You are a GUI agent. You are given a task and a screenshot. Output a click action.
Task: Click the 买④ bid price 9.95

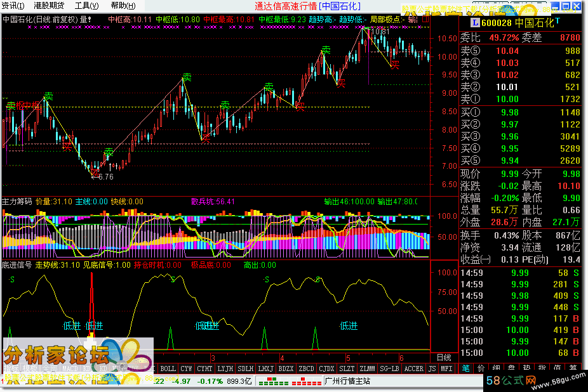[510, 148]
